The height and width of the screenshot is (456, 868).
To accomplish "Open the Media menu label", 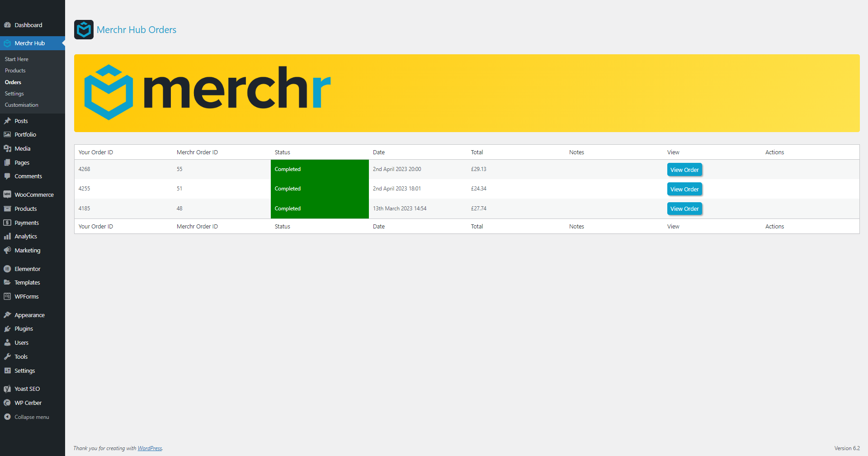I will click(x=23, y=148).
